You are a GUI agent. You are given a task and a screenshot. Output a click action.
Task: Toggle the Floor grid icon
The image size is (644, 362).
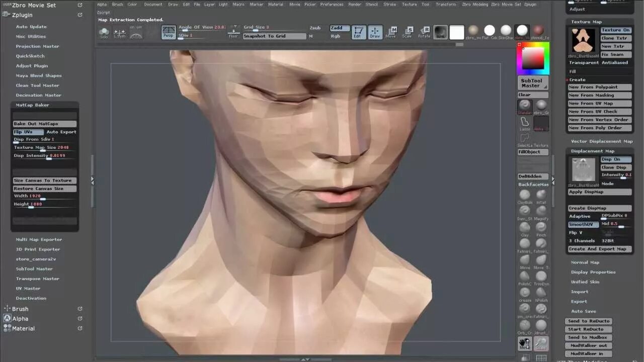pos(233,33)
